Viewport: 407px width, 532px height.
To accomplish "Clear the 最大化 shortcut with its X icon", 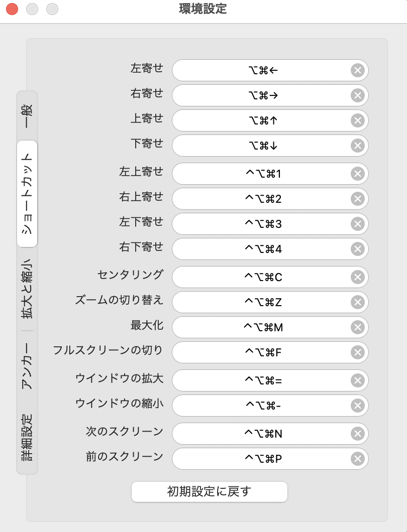I will pyautogui.click(x=357, y=327).
